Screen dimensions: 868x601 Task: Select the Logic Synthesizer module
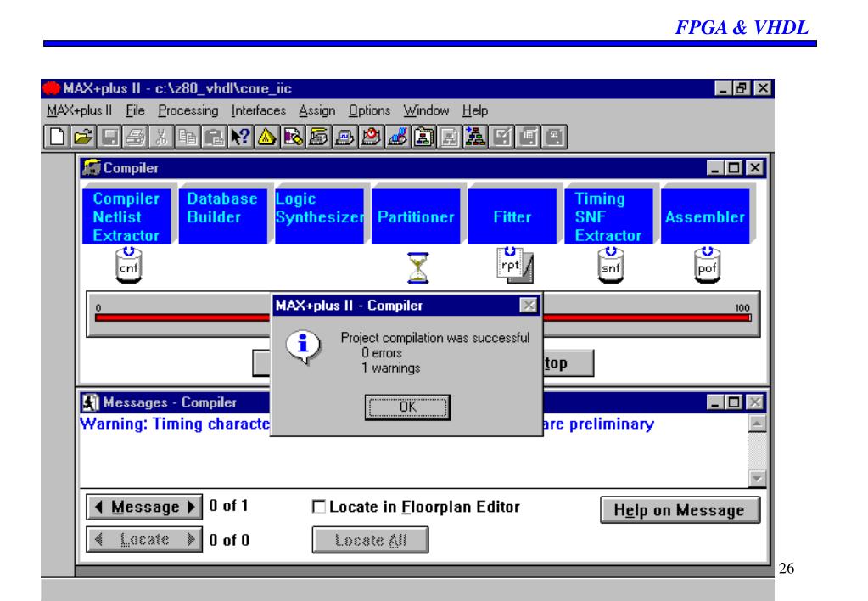[319, 216]
